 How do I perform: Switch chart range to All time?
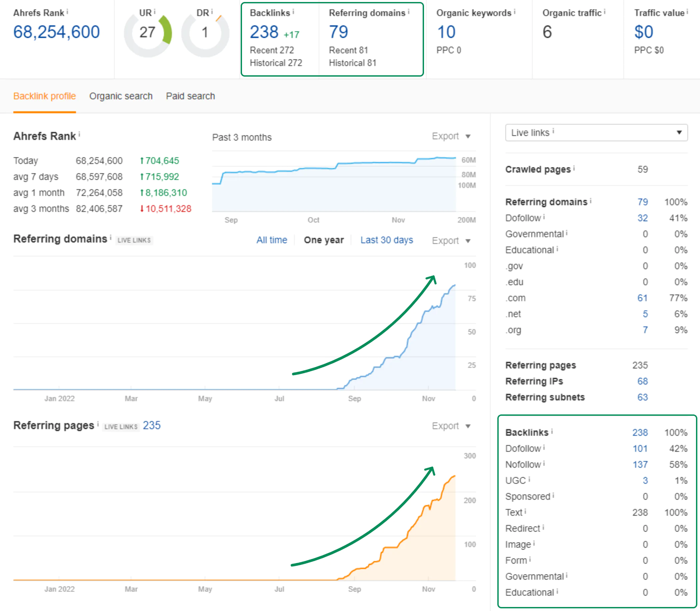[x=272, y=240]
